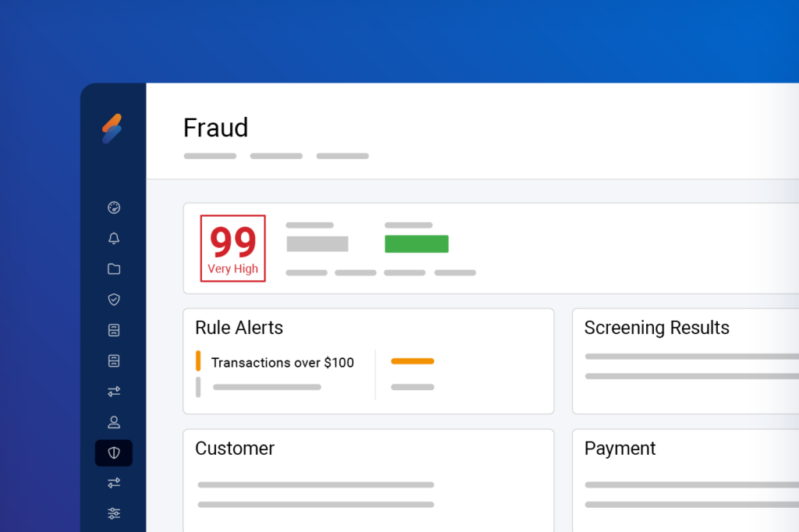
Task: Select the highlighted fraud shield icon
Action: pyautogui.click(x=114, y=453)
